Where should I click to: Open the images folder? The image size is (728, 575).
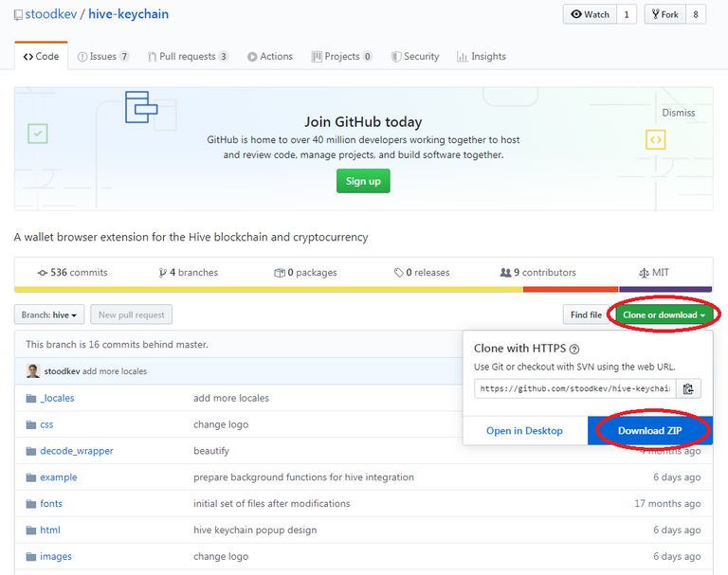point(56,556)
